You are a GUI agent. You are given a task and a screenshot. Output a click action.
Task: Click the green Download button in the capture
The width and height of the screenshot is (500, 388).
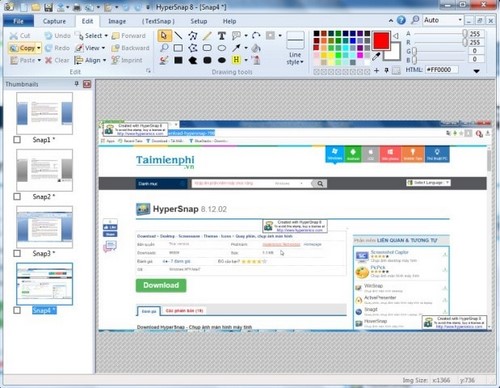161,285
